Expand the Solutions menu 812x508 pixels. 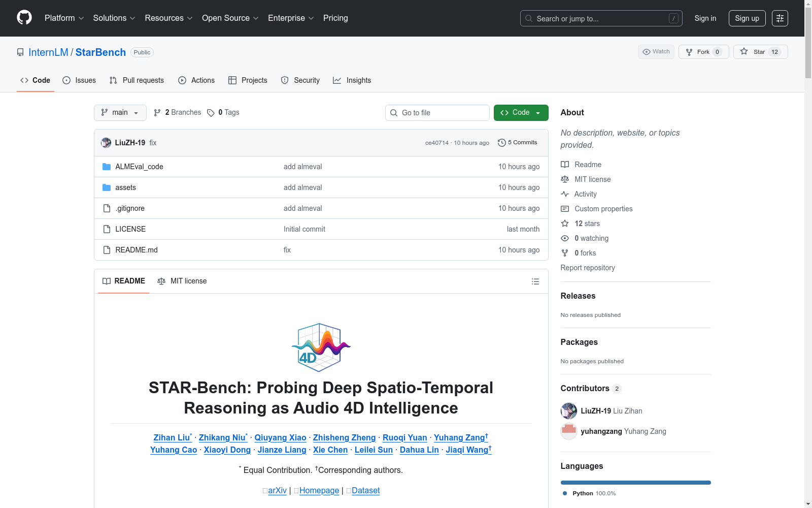114,18
